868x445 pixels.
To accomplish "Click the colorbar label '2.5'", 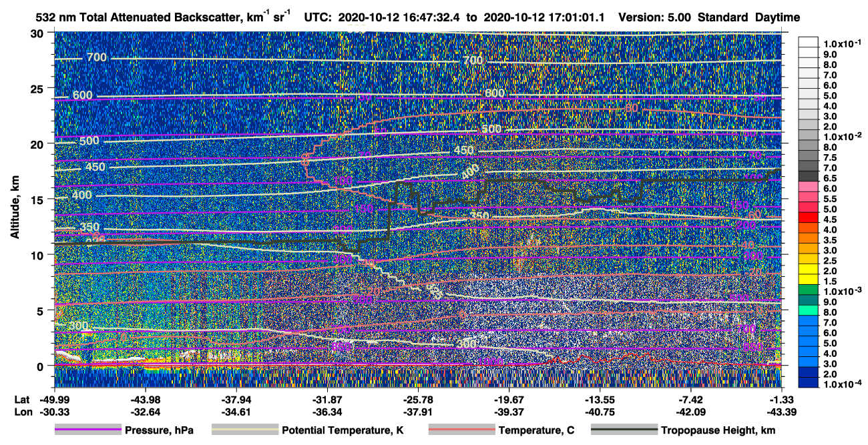I will [x=829, y=261].
